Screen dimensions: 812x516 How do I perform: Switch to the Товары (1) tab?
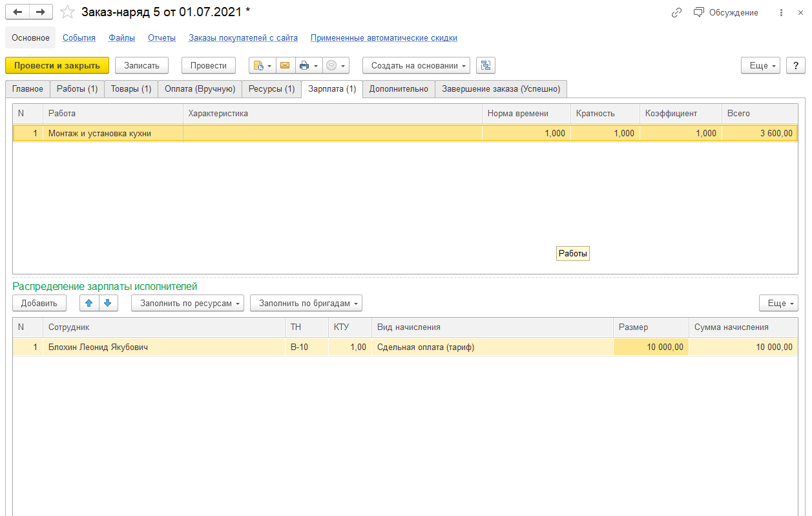pos(131,88)
